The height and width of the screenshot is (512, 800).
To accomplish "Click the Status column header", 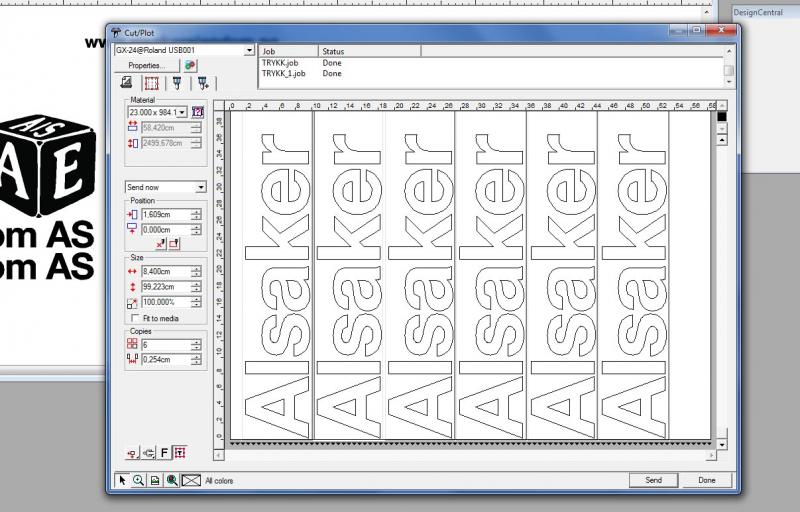I will point(370,51).
